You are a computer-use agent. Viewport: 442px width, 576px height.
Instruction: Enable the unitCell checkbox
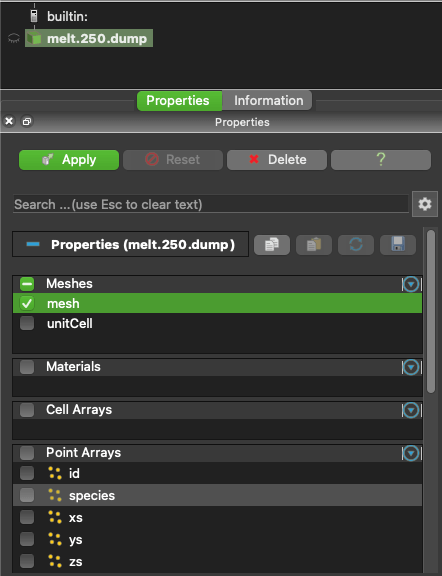coord(27,323)
